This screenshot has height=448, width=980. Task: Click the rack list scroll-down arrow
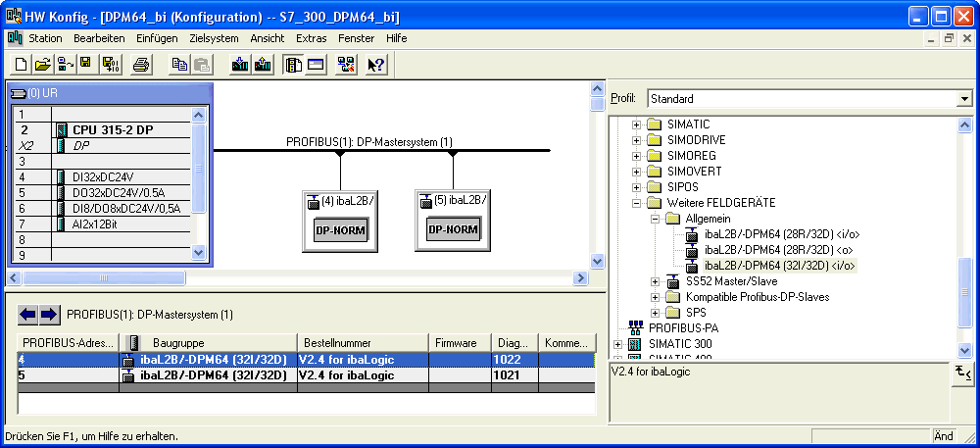(x=199, y=253)
